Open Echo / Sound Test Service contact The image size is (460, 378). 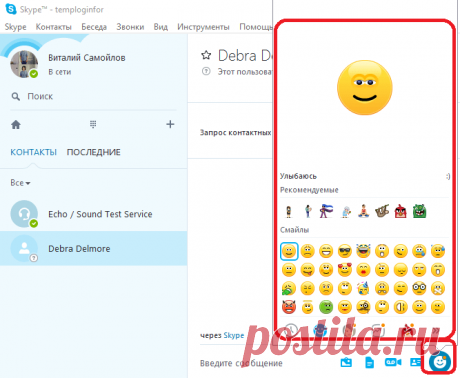coord(93,214)
